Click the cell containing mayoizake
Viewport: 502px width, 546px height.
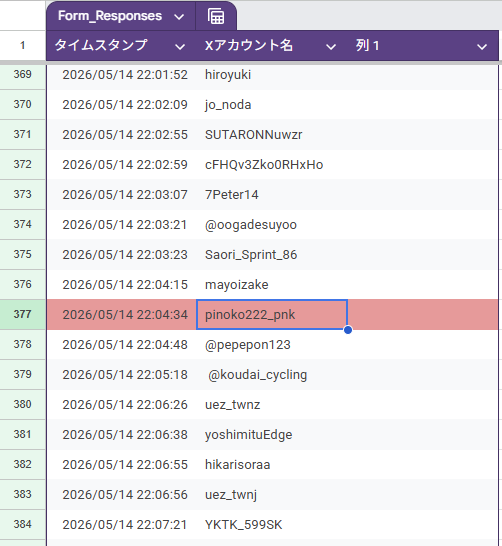272,284
